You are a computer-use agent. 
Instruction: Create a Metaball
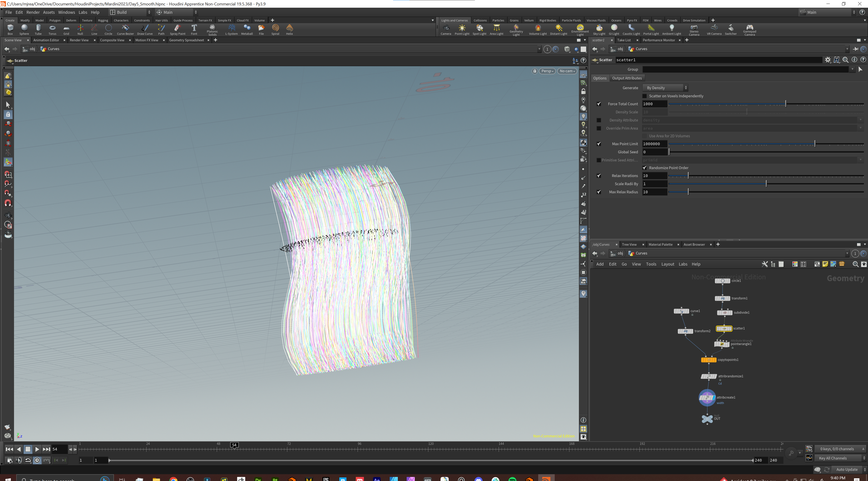(247, 30)
